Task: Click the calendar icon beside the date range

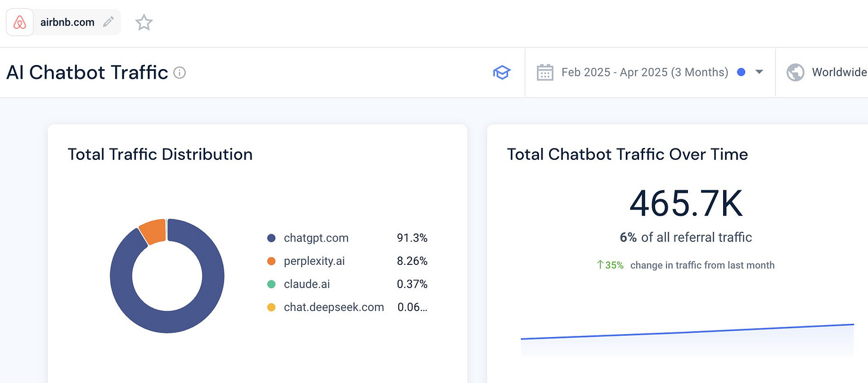Action: (x=545, y=73)
